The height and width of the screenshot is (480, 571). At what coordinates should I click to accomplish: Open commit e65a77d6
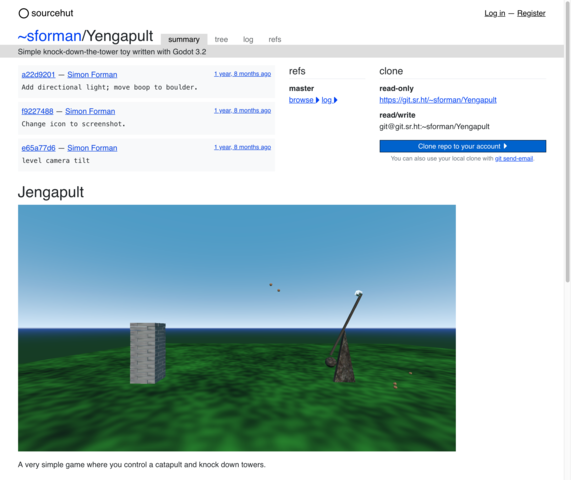pos(38,148)
